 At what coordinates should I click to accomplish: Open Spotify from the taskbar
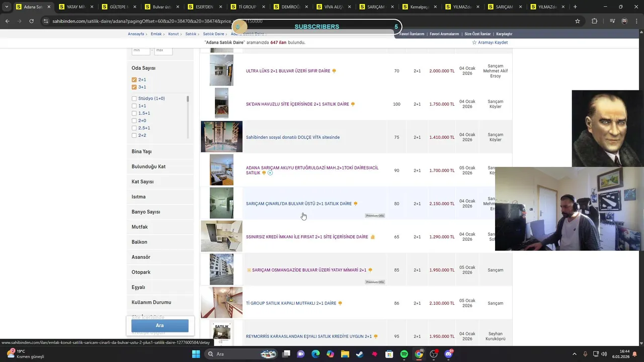point(404,354)
